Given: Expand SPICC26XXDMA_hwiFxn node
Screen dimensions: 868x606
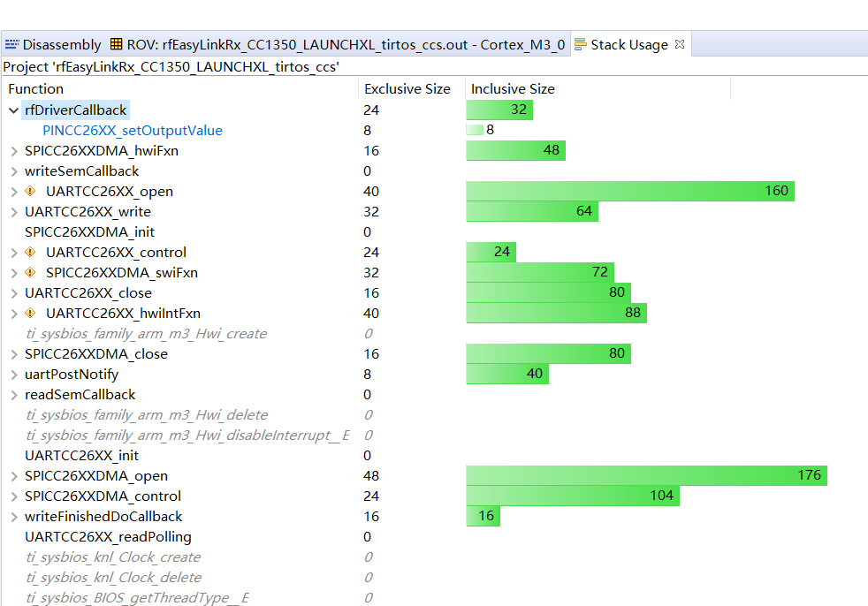Looking at the screenshot, I should tap(14, 151).
